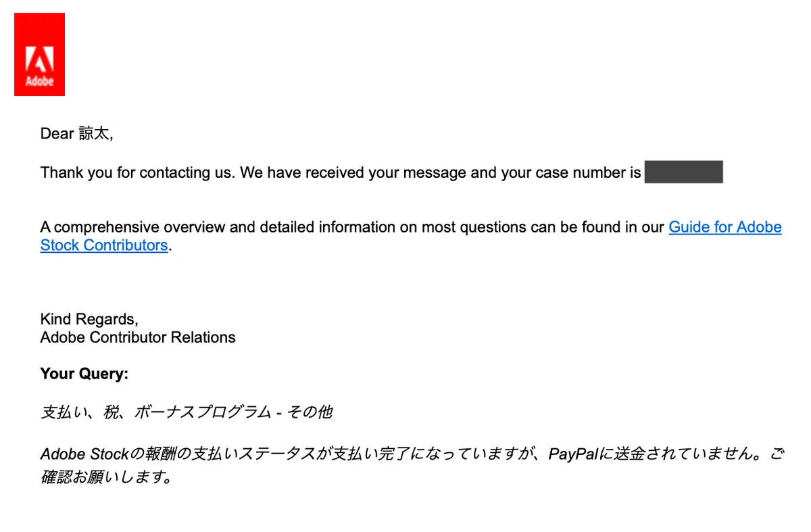Viewport: 811px width, 532px height.
Task: Click the Thank you for contacting us text
Action: (x=139, y=172)
